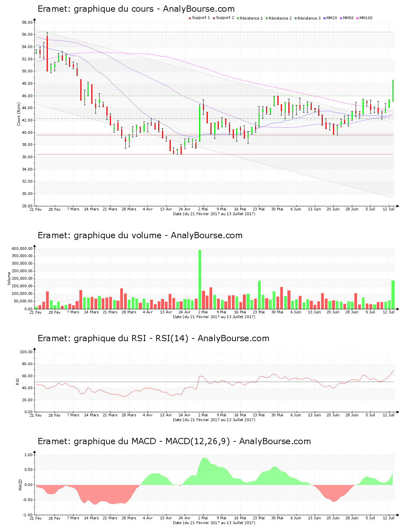412x532 pixels.
Task: Click the 'MACD' y-axis label
Action: (x=20, y=484)
